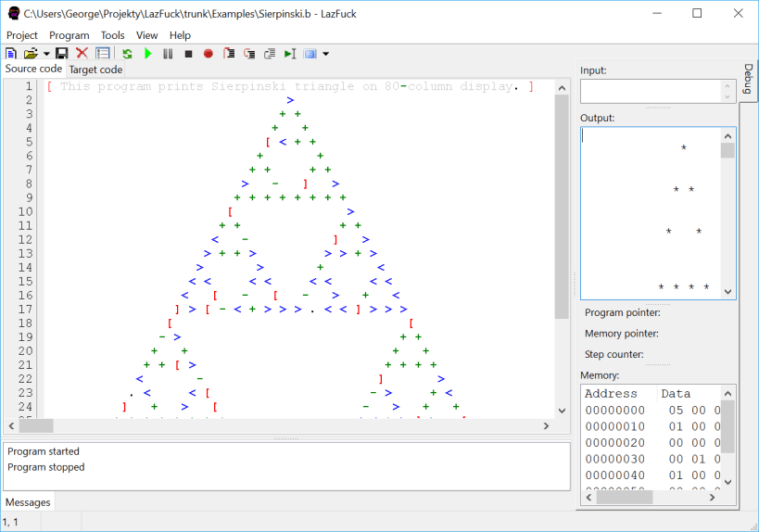Click the Address column header in Memory
759x532 pixels.
click(x=611, y=394)
